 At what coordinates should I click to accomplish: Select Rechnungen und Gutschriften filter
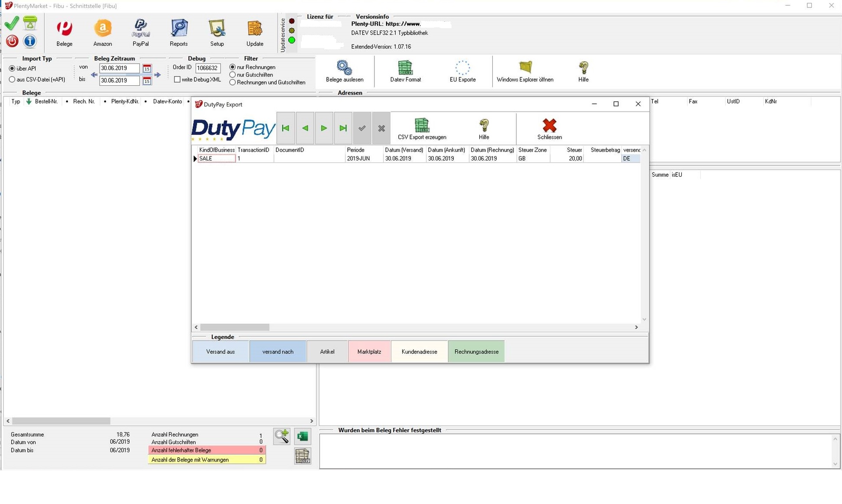[233, 82]
